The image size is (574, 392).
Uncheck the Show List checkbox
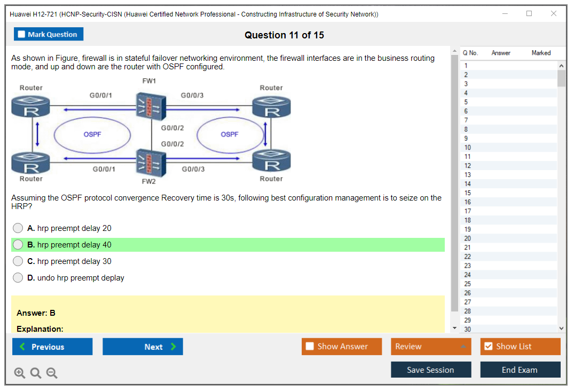[488, 347]
